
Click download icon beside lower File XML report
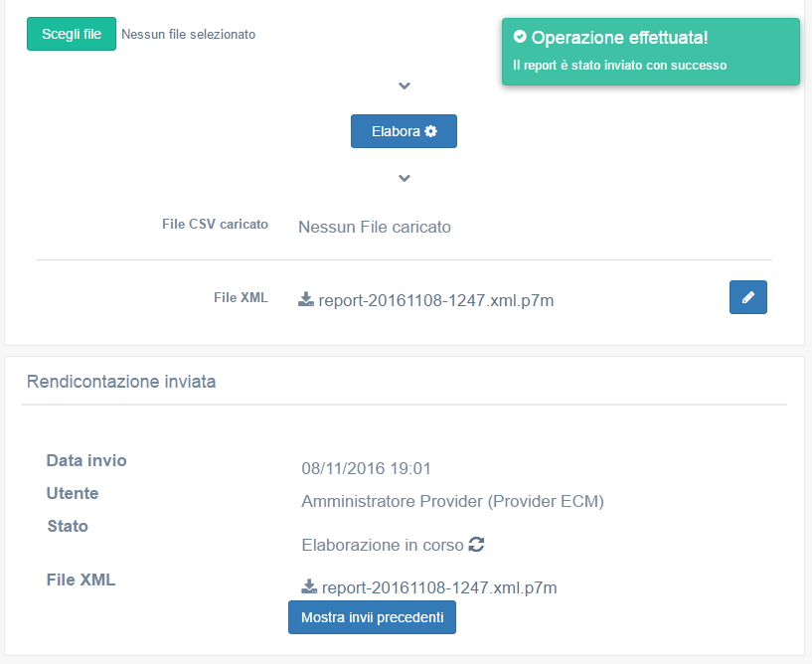309,586
